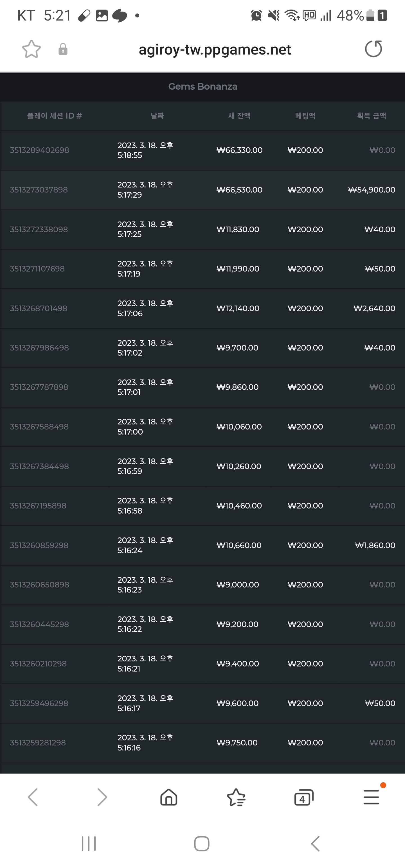Tap Android system back navigation button
The width and height of the screenshot is (405, 868).
point(315,844)
